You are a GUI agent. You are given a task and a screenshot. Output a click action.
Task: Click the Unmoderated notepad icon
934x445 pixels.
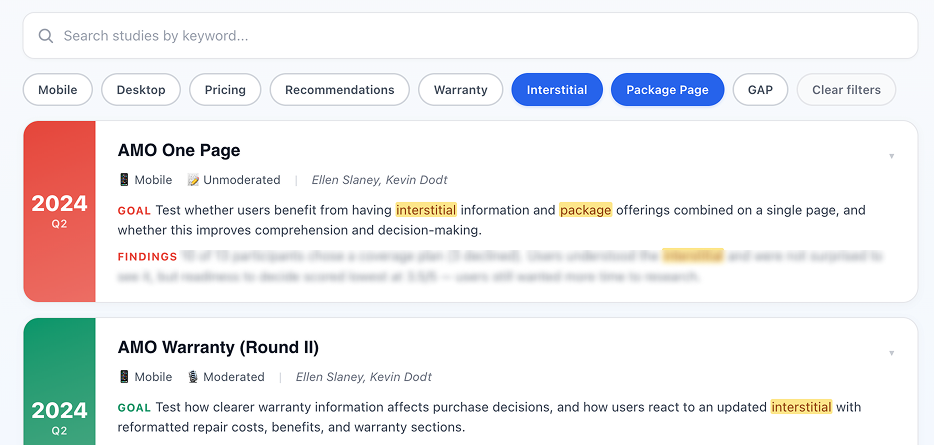click(194, 180)
